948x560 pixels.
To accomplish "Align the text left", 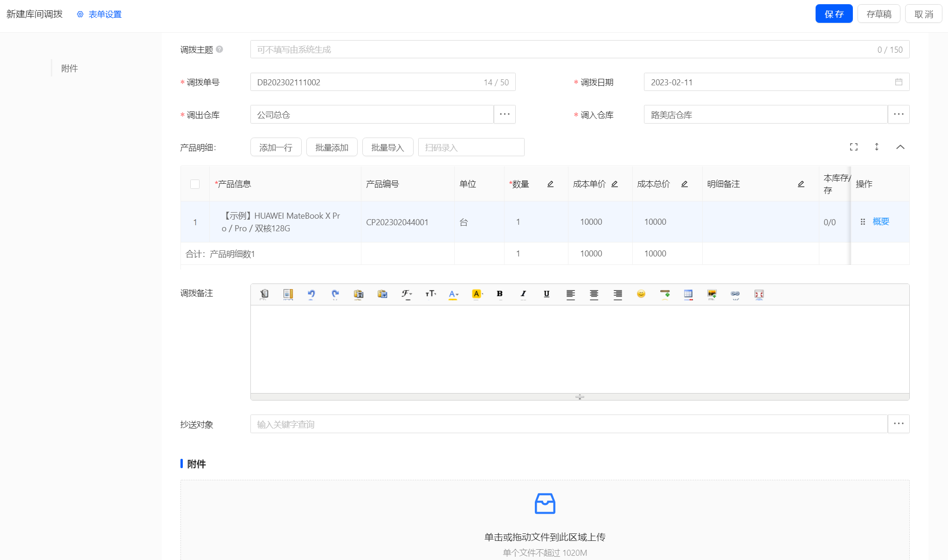I will click(x=570, y=294).
